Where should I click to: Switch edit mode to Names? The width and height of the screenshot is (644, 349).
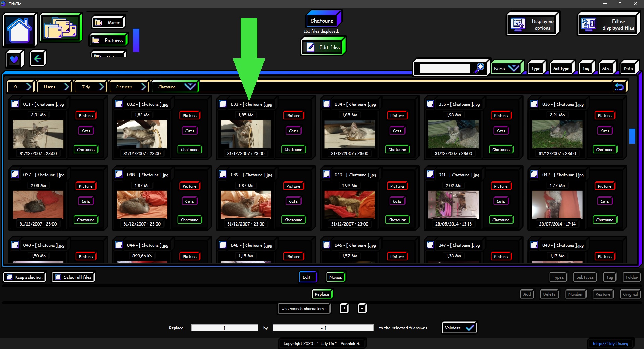[336, 277]
